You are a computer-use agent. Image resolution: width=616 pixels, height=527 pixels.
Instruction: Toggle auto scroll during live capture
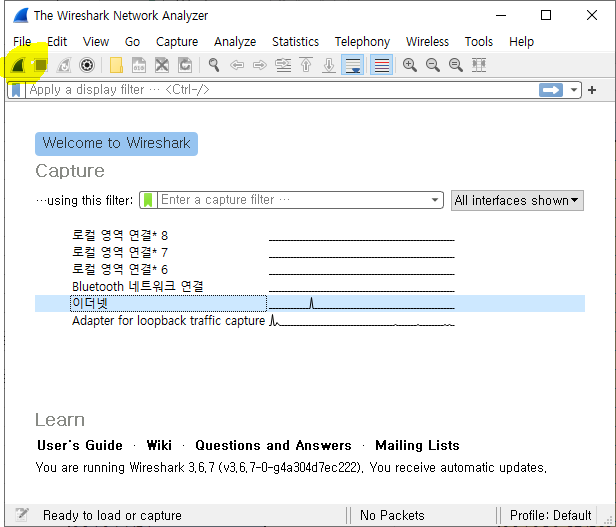point(352,65)
